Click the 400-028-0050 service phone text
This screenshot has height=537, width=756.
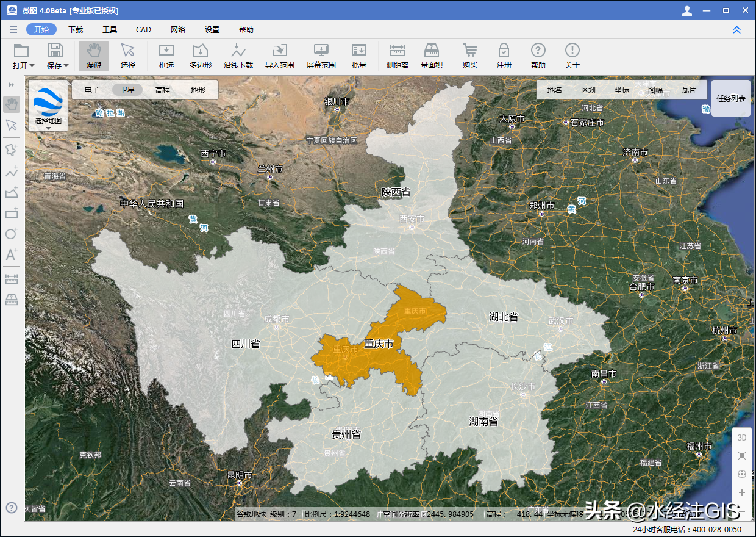coord(717,529)
